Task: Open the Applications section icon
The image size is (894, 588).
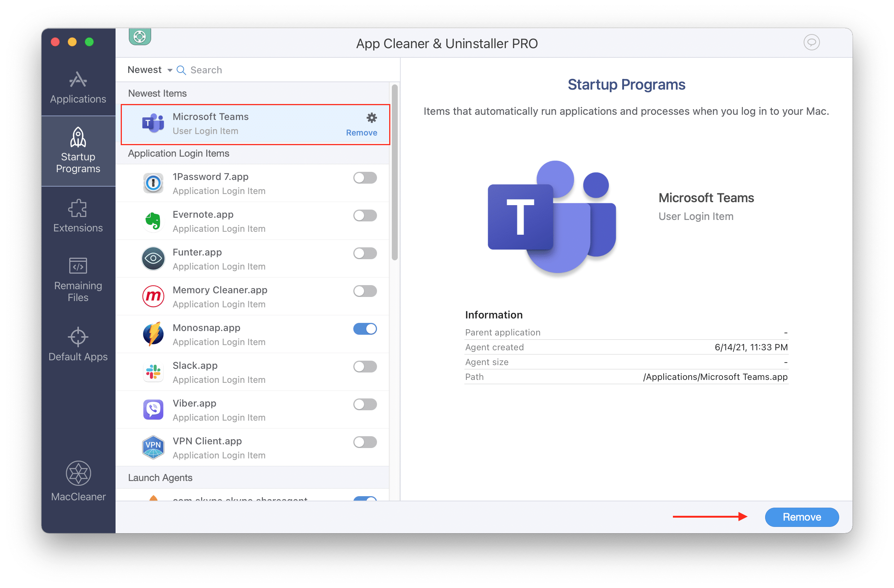Action: tap(78, 79)
